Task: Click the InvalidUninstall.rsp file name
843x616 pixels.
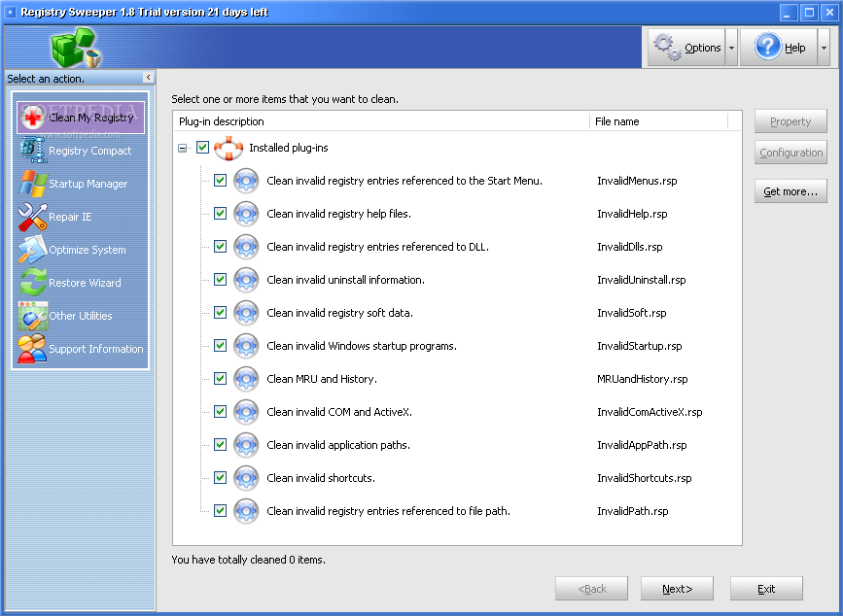Action: click(x=642, y=280)
